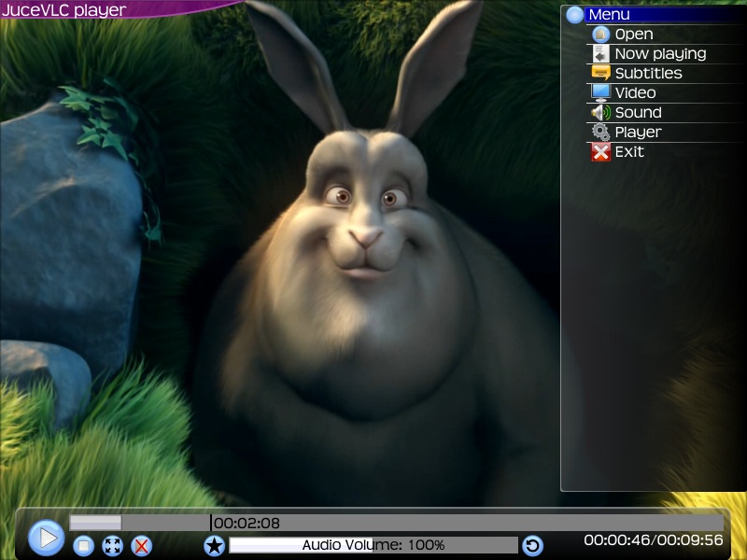Click the Now playing document icon
The image size is (747, 560).
pyautogui.click(x=600, y=54)
